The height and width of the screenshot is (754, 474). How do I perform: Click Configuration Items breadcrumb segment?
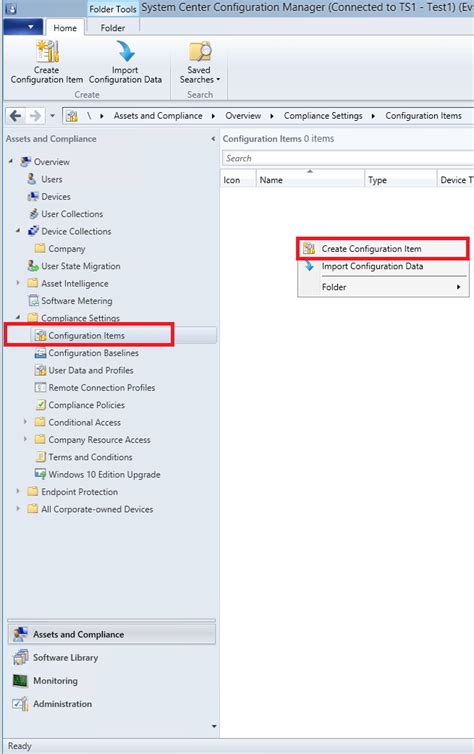click(423, 116)
